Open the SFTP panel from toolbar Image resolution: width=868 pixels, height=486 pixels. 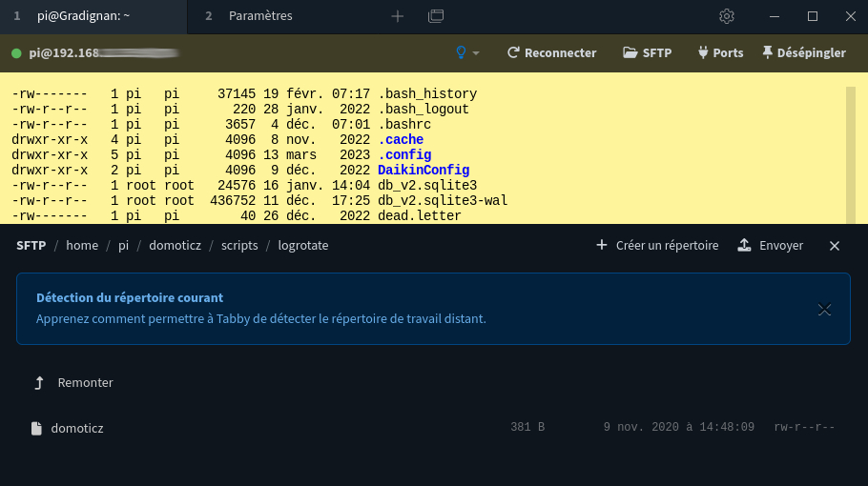[648, 53]
